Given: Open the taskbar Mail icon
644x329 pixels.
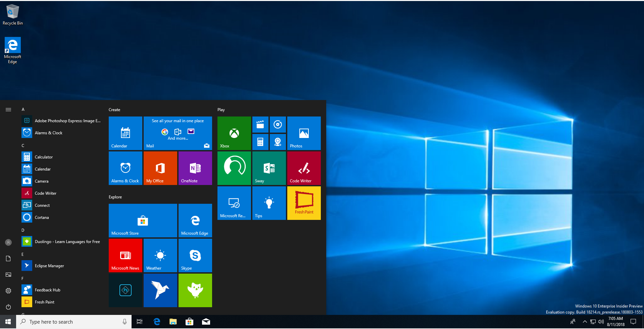Looking at the screenshot, I should coord(206,322).
